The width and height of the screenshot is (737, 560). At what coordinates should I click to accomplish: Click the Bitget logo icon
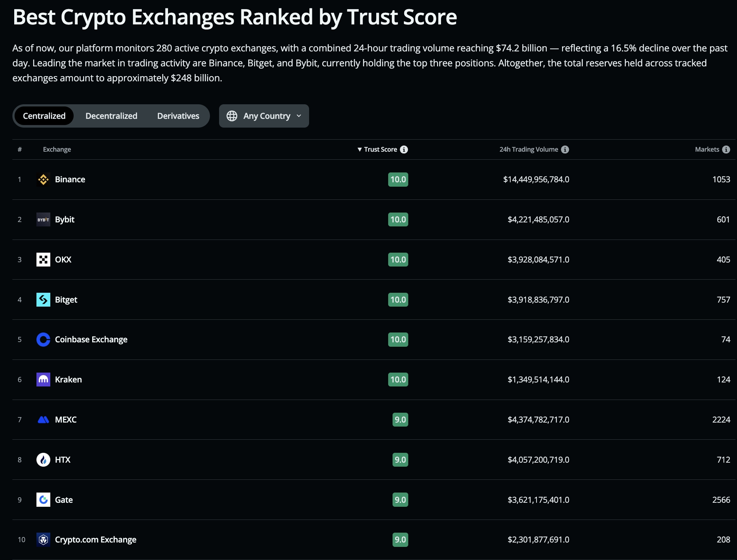point(43,300)
